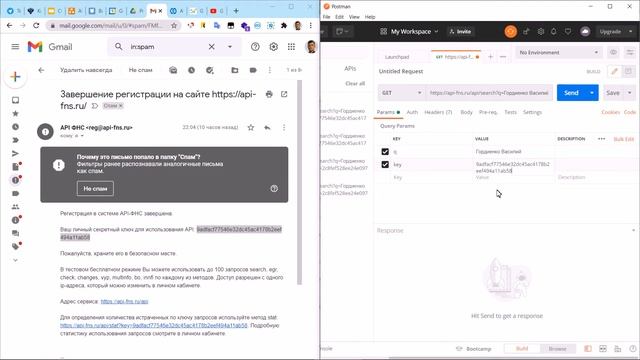Image resolution: width=640 pixels, height=360 pixels.
Task: Reload the Chrome page
Action: tap(36, 26)
